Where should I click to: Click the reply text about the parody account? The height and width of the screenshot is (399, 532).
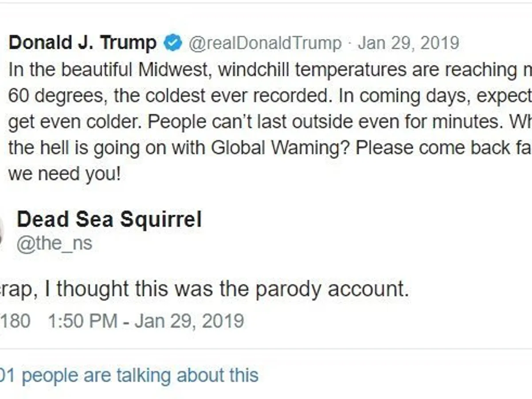coord(204,289)
